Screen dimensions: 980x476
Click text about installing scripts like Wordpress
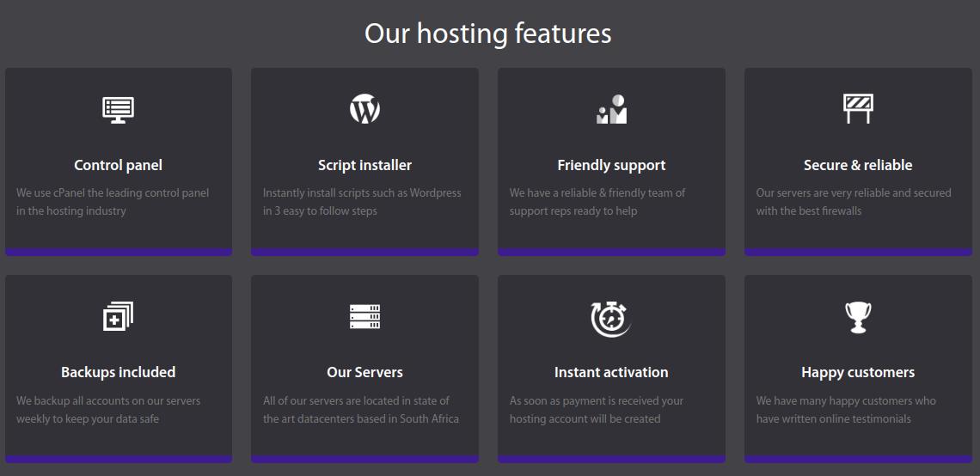tap(362, 202)
